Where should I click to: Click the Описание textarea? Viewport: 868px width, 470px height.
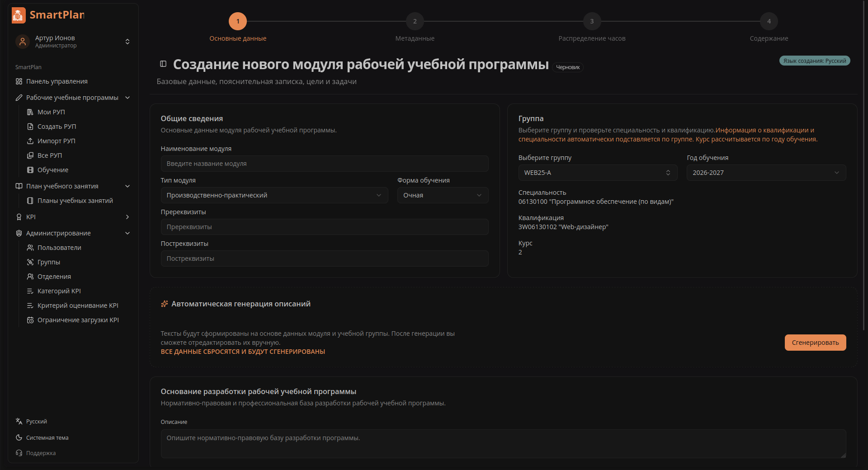(503, 444)
